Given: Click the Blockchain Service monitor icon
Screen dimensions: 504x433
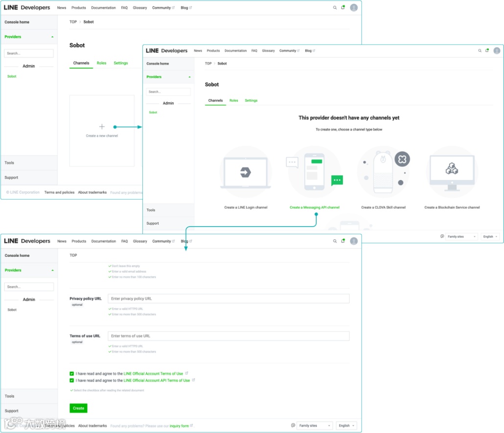Looking at the screenshot, I should coord(452,173).
